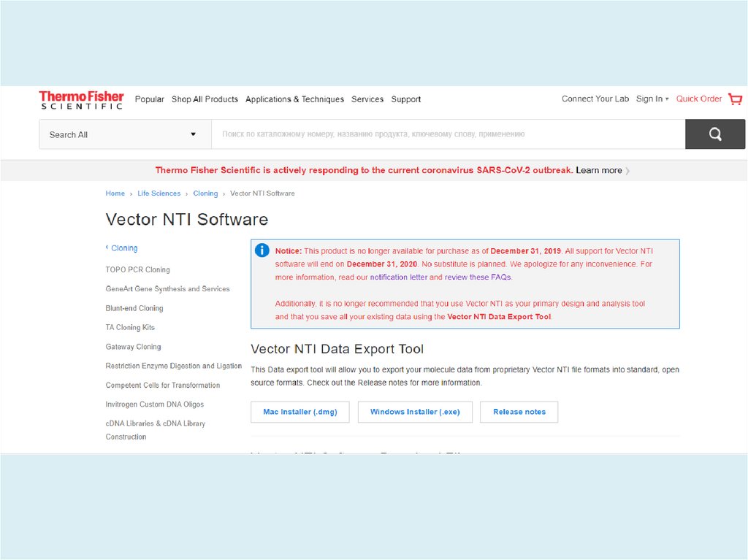
Task: Go to Life Sciences breadcrumb
Action: (x=159, y=193)
